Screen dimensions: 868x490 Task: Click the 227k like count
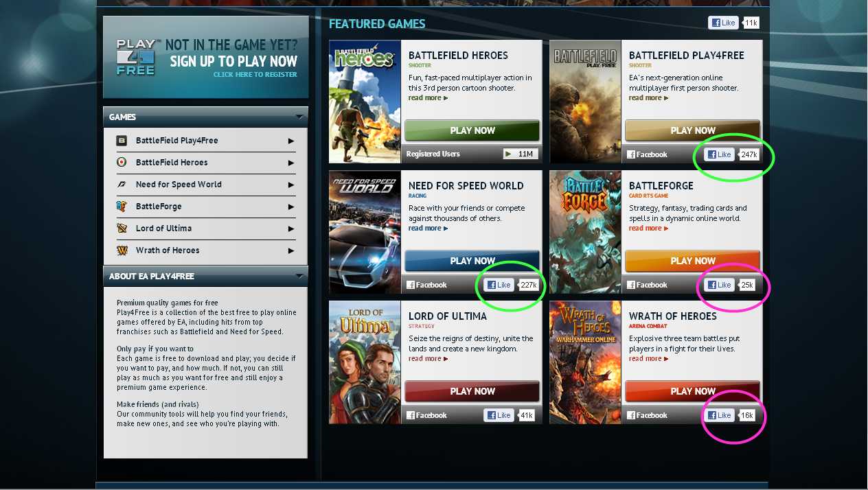point(528,285)
